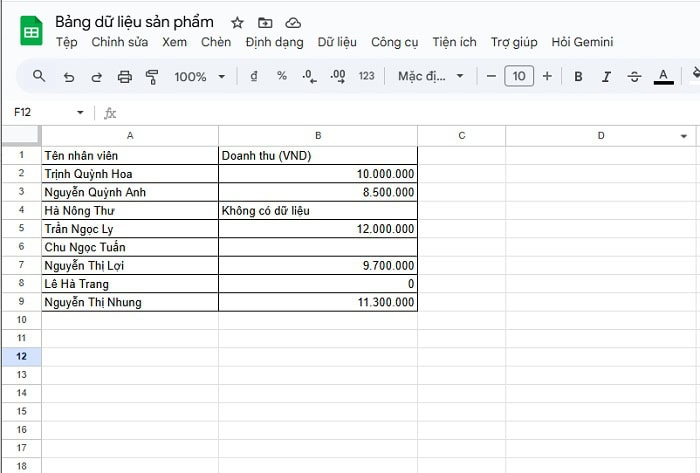This screenshot has height=473, width=700.
Task: Open the Xem menu
Action: click(x=174, y=42)
